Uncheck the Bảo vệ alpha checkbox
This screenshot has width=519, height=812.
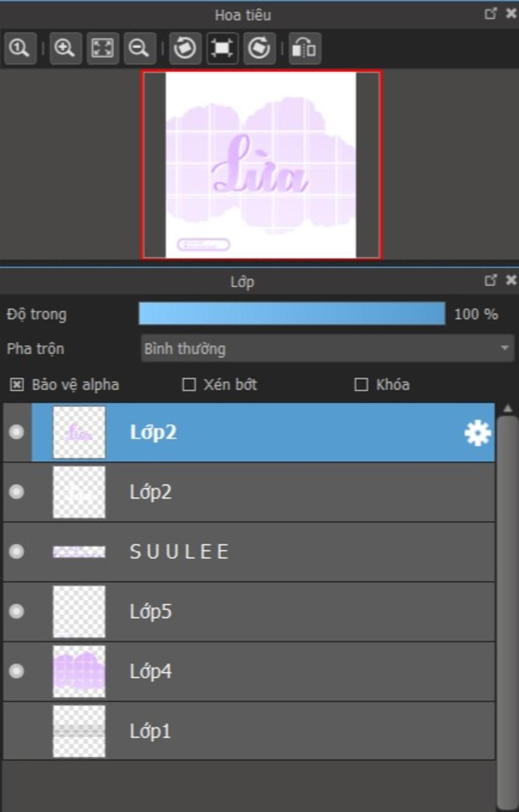click(17, 385)
